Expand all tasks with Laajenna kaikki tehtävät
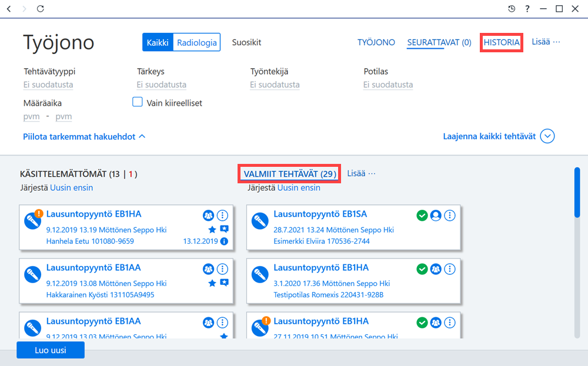Image resolution: width=588 pixels, height=366 pixels. (x=499, y=136)
